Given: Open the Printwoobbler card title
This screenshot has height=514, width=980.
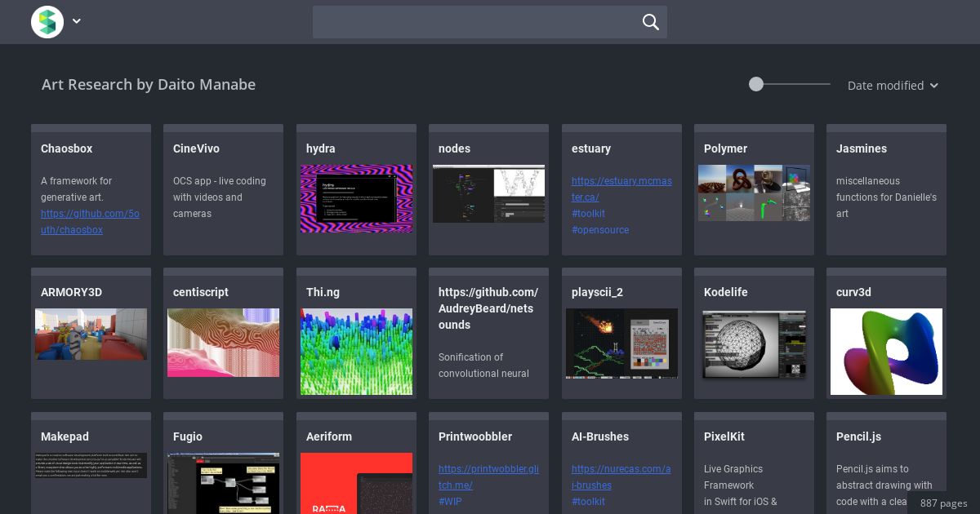Looking at the screenshot, I should point(475,436).
